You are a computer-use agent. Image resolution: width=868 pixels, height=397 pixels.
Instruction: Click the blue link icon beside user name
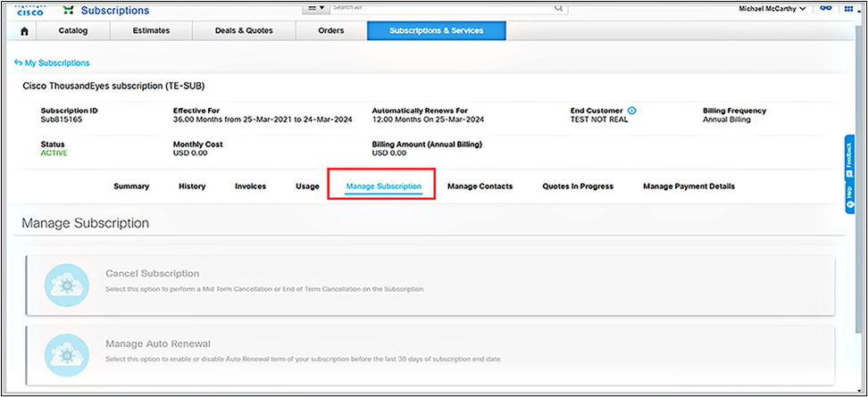click(x=826, y=9)
